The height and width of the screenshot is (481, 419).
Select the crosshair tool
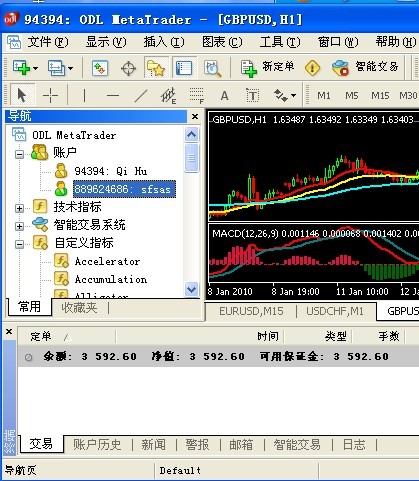pyautogui.click(x=50, y=96)
